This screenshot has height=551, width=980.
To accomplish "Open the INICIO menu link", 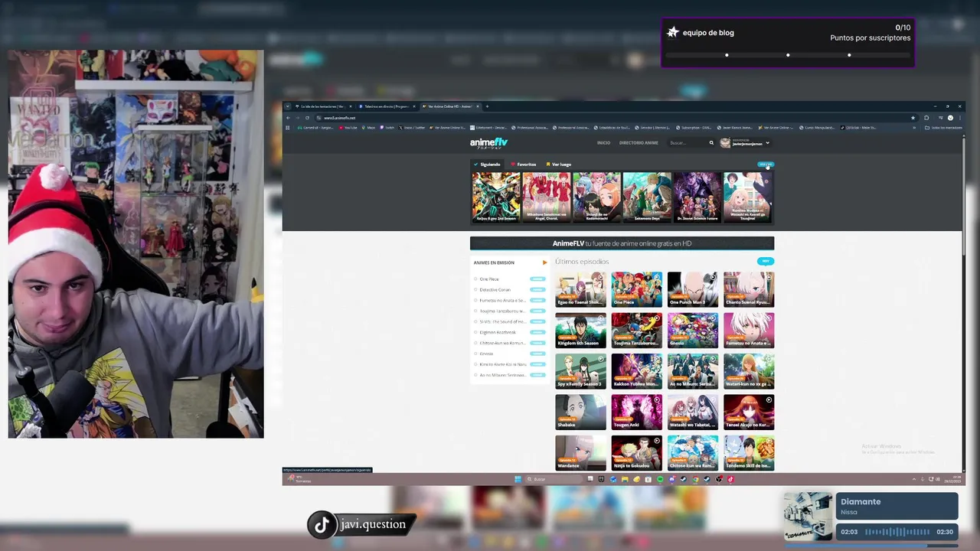I will (603, 143).
